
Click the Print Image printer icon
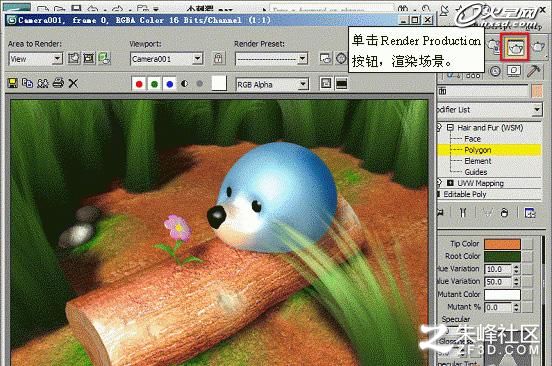point(58,83)
